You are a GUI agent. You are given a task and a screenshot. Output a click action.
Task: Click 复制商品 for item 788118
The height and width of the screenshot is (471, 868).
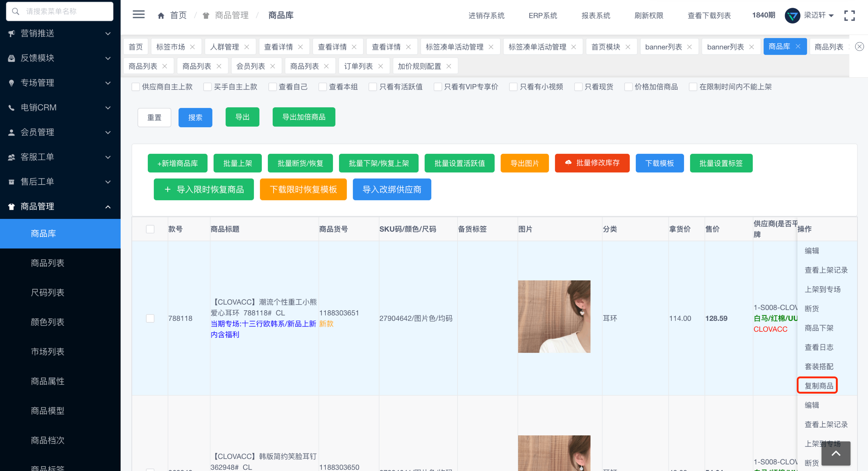click(x=819, y=385)
